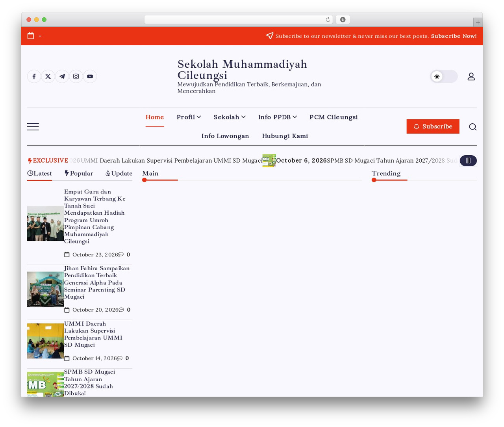This screenshot has height=427, width=504.
Task: Click the October 23, 2026 post date
Action: [x=95, y=254]
